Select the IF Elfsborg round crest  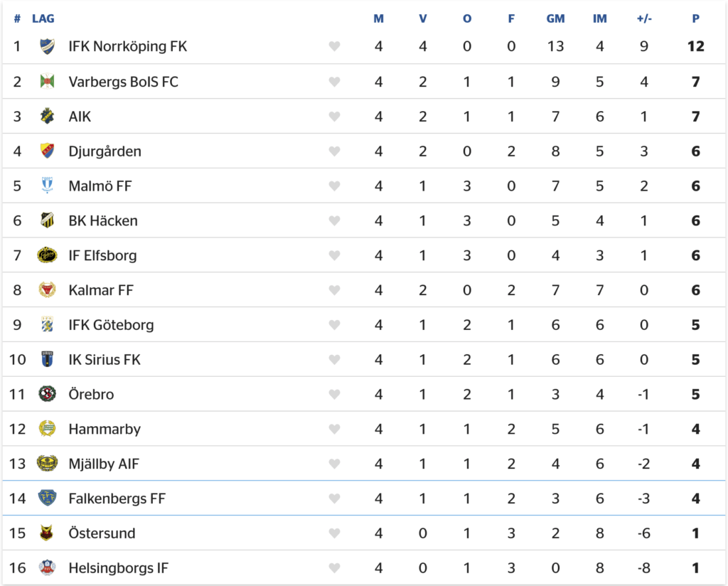tap(47, 255)
